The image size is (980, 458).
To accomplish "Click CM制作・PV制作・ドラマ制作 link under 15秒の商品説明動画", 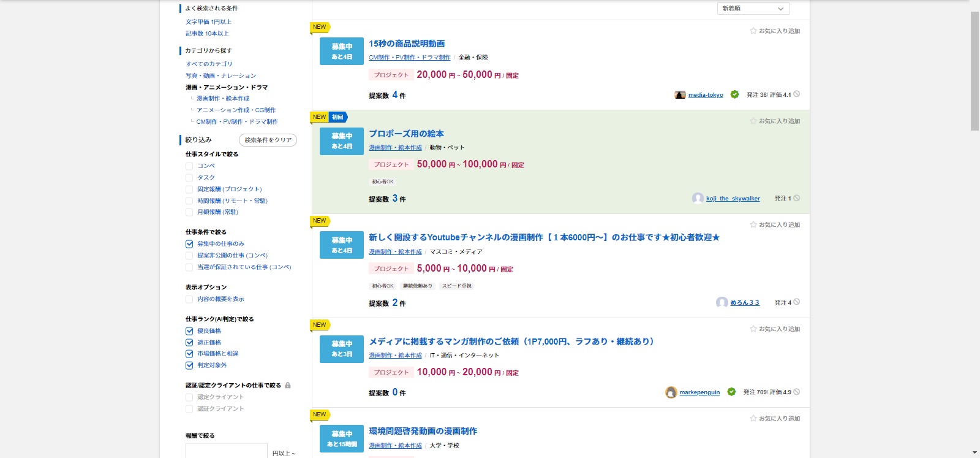I will click(409, 58).
